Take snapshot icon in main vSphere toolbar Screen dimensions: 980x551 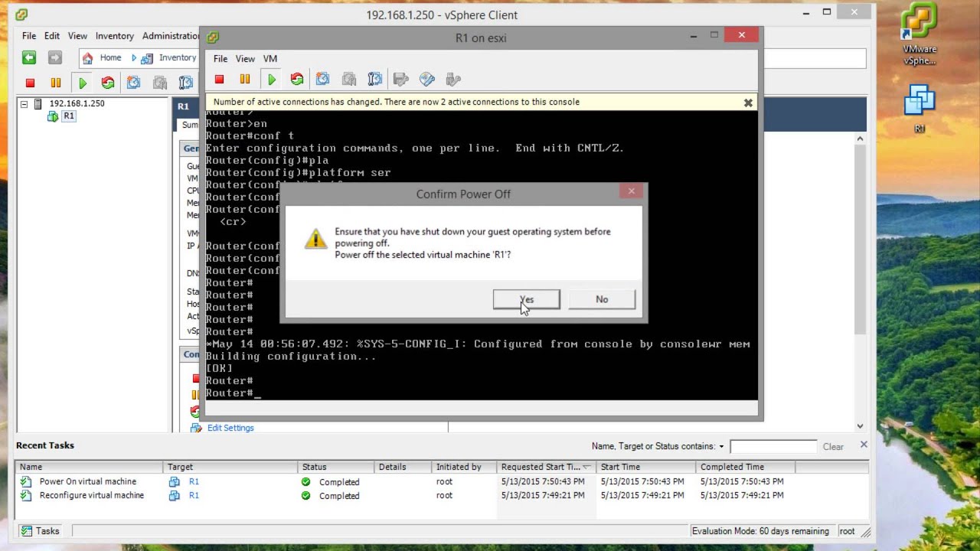pyautogui.click(x=134, y=83)
